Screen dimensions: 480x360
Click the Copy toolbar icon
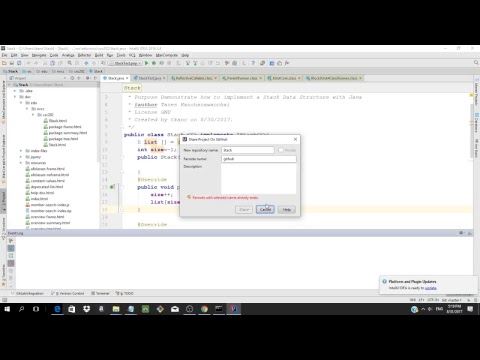click(x=53, y=63)
